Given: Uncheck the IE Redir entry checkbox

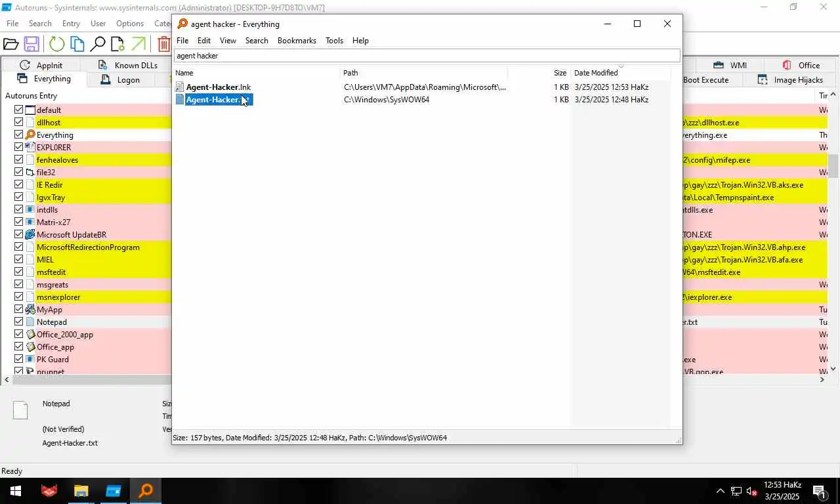Looking at the screenshot, I should click(x=19, y=185).
